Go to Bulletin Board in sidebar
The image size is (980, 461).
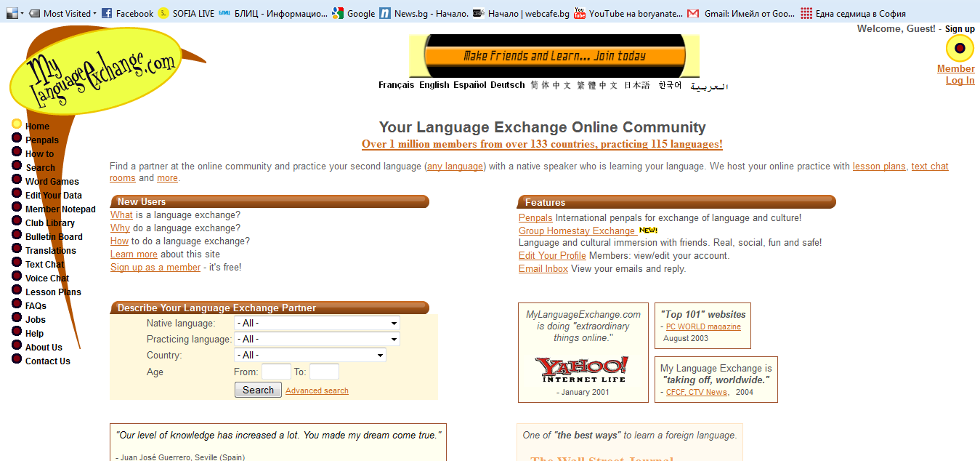(54, 237)
